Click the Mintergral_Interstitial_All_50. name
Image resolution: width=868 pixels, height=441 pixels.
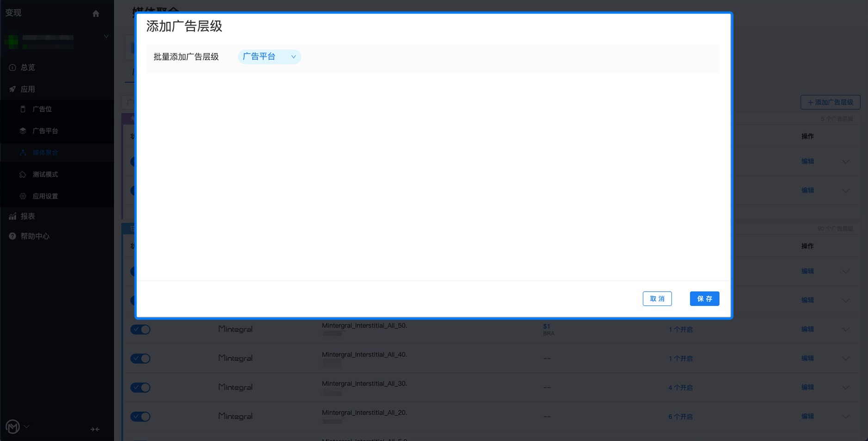(x=364, y=326)
